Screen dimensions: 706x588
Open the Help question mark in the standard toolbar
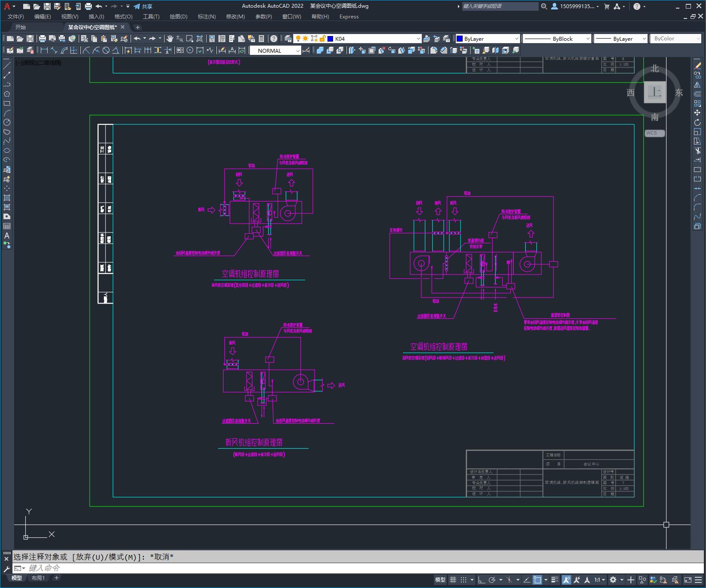click(274, 39)
